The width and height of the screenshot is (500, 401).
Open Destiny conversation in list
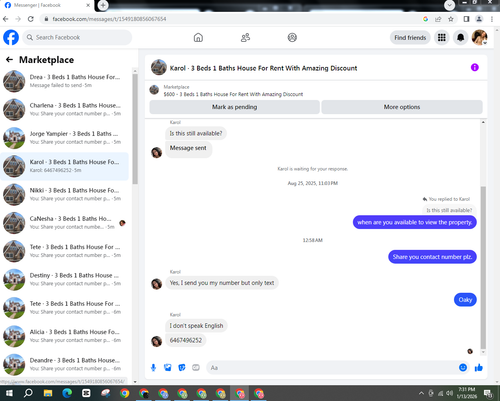click(64, 279)
